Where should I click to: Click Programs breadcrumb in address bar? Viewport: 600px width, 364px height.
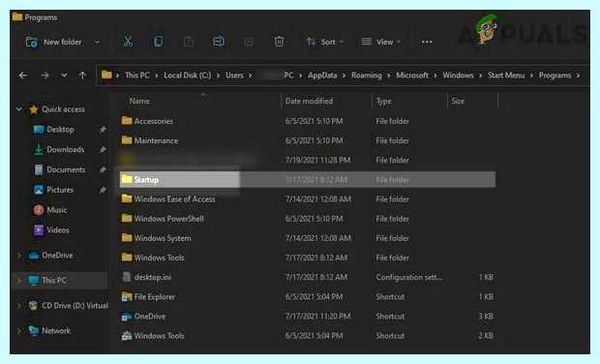(x=555, y=75)
